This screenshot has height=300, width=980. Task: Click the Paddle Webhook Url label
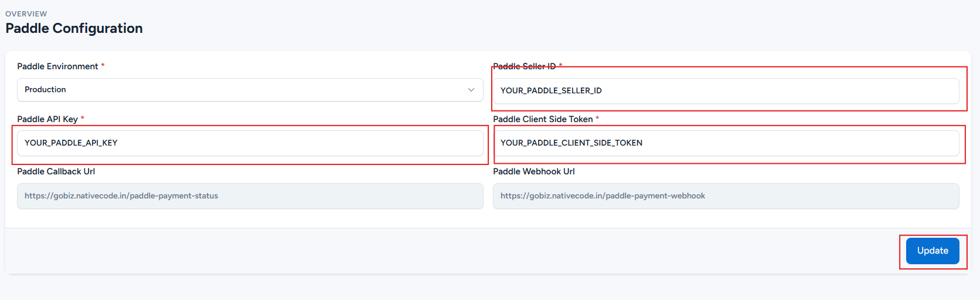[533, 171]
